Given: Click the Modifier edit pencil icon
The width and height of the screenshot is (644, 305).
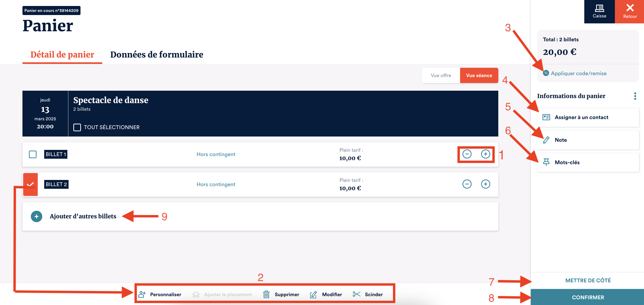Looking at the screenshot, I should point(313,294).
